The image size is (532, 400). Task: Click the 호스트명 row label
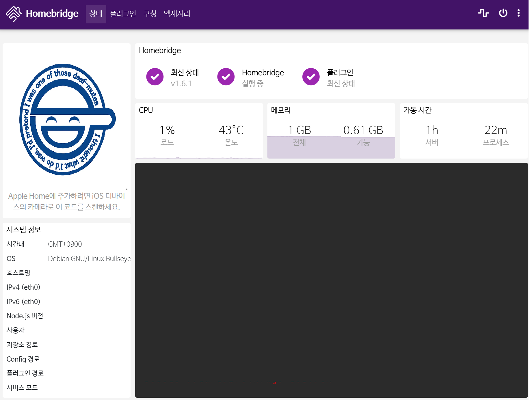[x=18, y=273]
